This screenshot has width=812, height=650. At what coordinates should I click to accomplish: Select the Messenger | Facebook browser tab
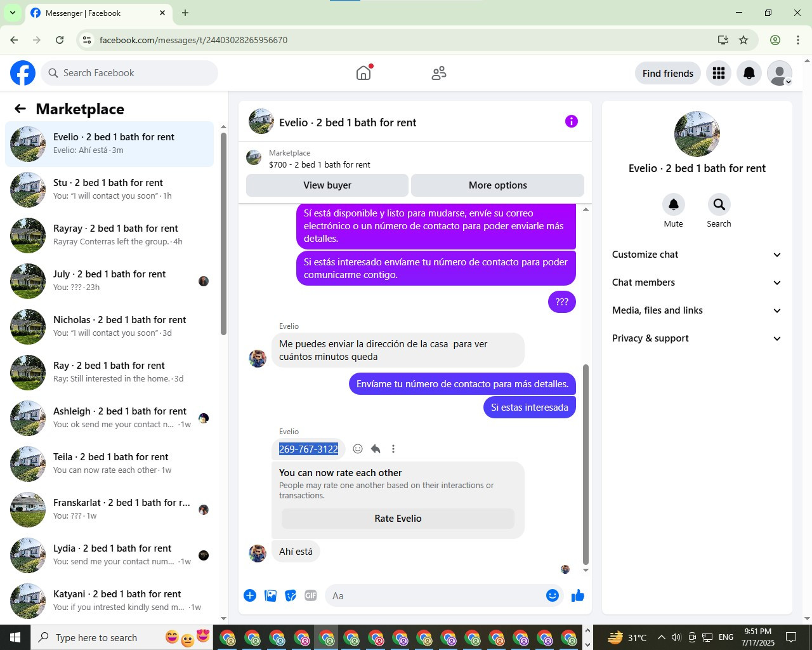point(98,13)
